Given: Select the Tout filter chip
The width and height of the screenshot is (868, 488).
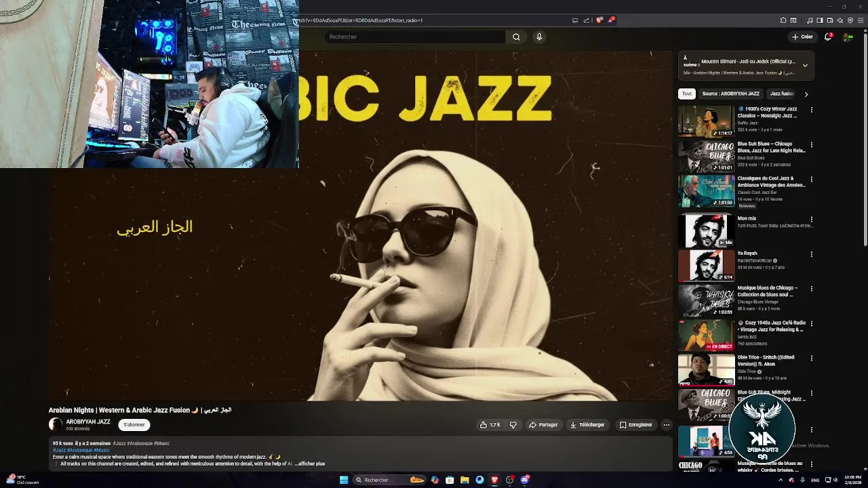Looking at the screenshot, I should [687, 94].
